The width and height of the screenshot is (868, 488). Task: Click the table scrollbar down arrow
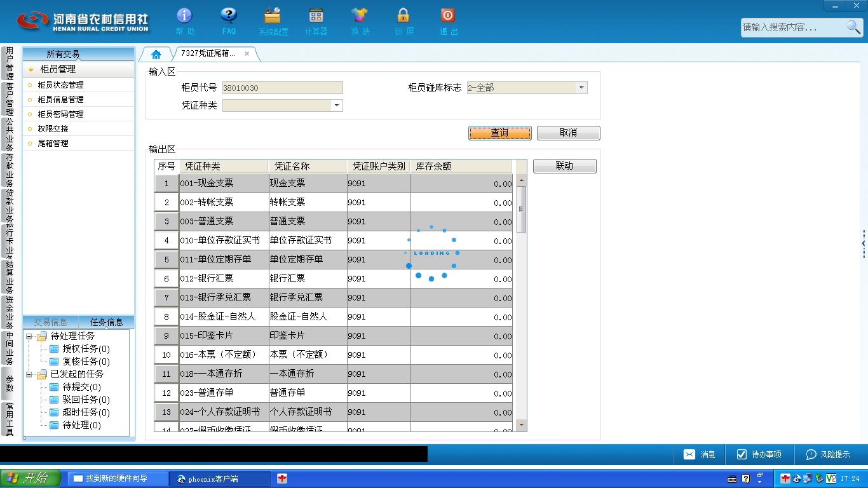tap(522, 424)
